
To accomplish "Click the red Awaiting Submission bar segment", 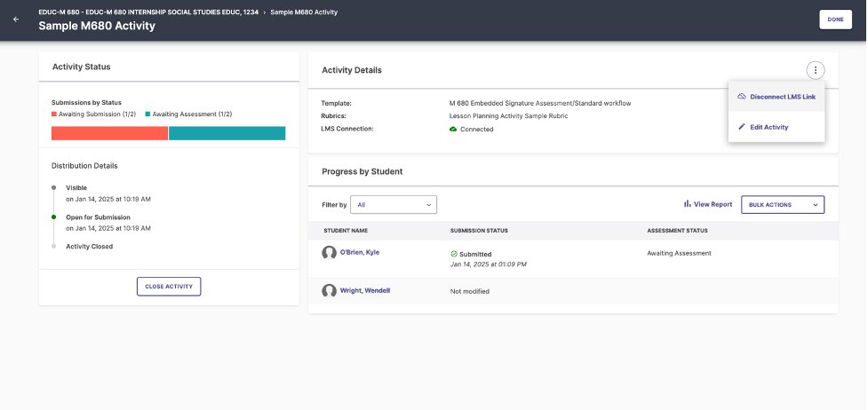I will click(109, 133).
